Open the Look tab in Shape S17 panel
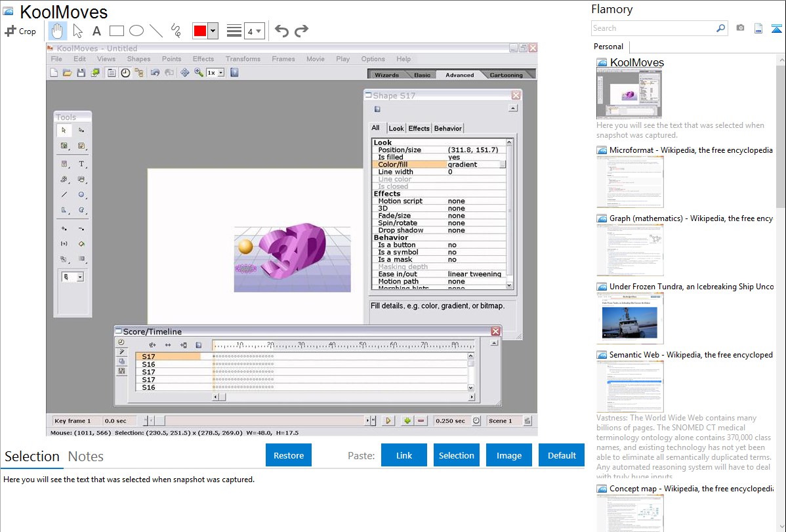The image size is (786, 532). 396,129
